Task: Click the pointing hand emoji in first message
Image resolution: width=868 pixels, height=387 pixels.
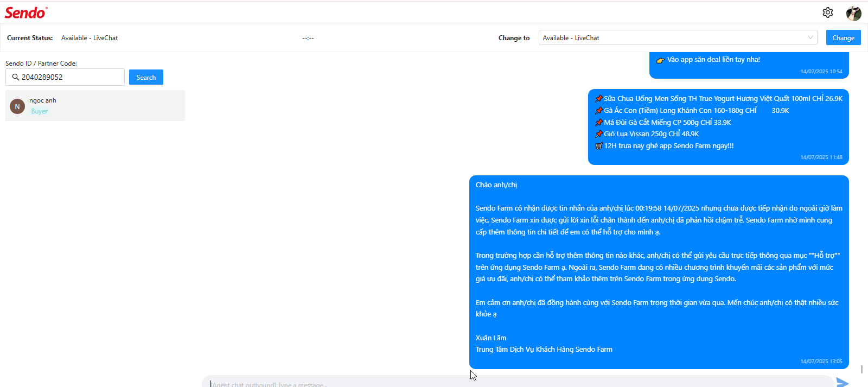Action: tap(660, 60)
